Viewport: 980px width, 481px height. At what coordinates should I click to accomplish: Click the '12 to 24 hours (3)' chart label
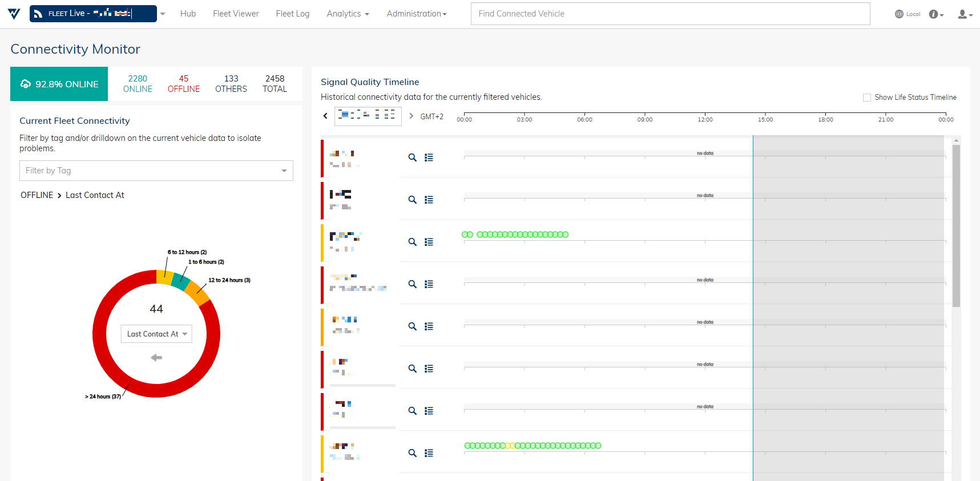(x=229, y=280)
